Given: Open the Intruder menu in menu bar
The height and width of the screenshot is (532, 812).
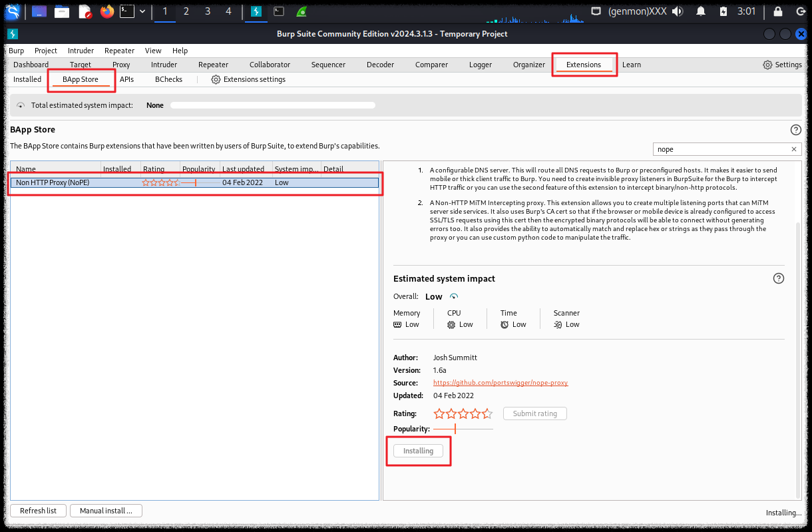Looking at the screenshot, I should click(x=81, y=51).
